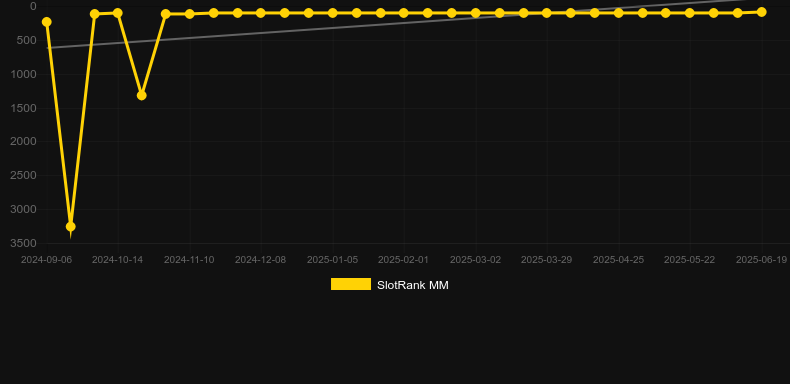Select the data point above 2025-04-25

pos(619,13)
